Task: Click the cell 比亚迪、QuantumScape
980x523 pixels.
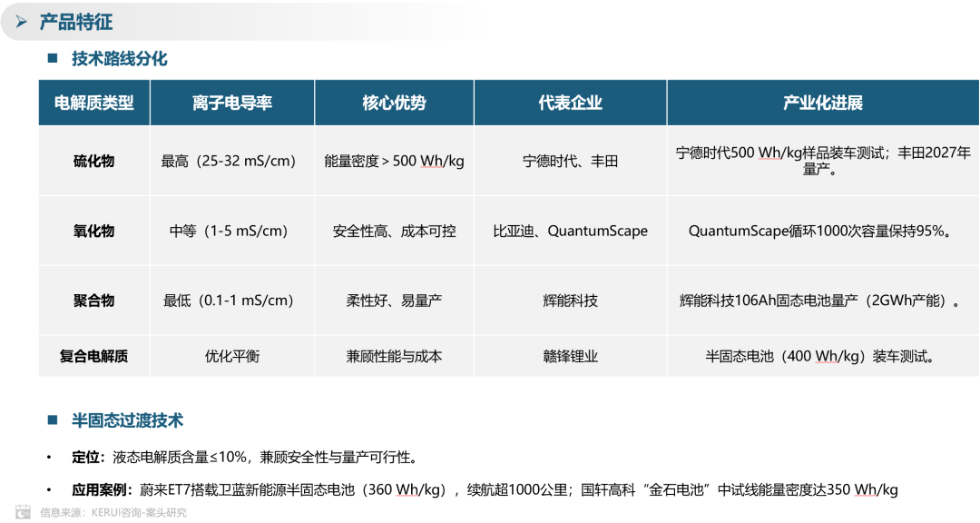Action: click(x=570, y=231)
